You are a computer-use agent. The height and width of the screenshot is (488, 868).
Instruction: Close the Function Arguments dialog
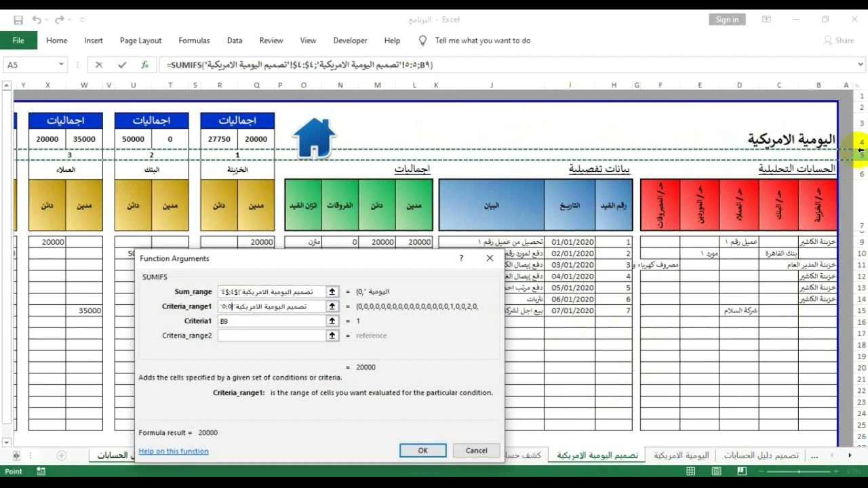point(490,258)
